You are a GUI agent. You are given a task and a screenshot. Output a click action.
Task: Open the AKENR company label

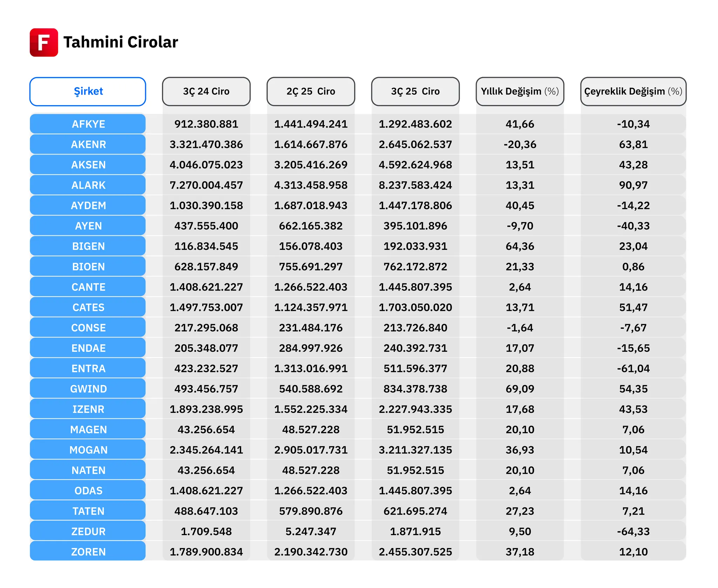click(88, 144)
